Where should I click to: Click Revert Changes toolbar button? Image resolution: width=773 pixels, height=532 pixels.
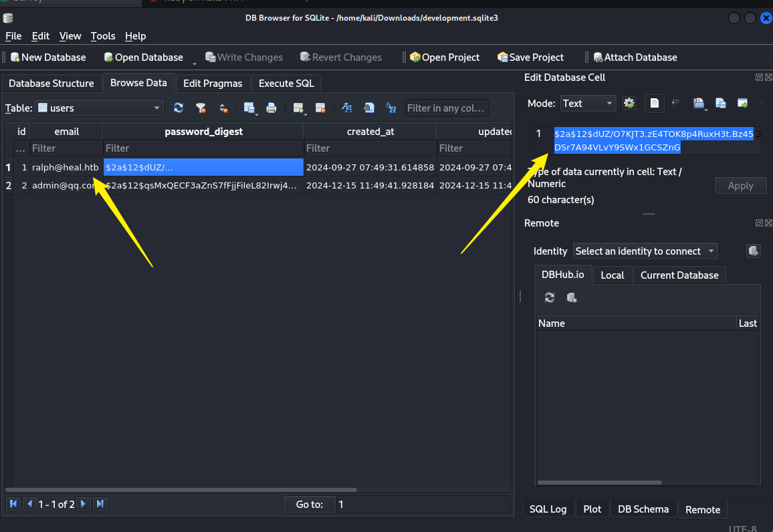point(341,57)
